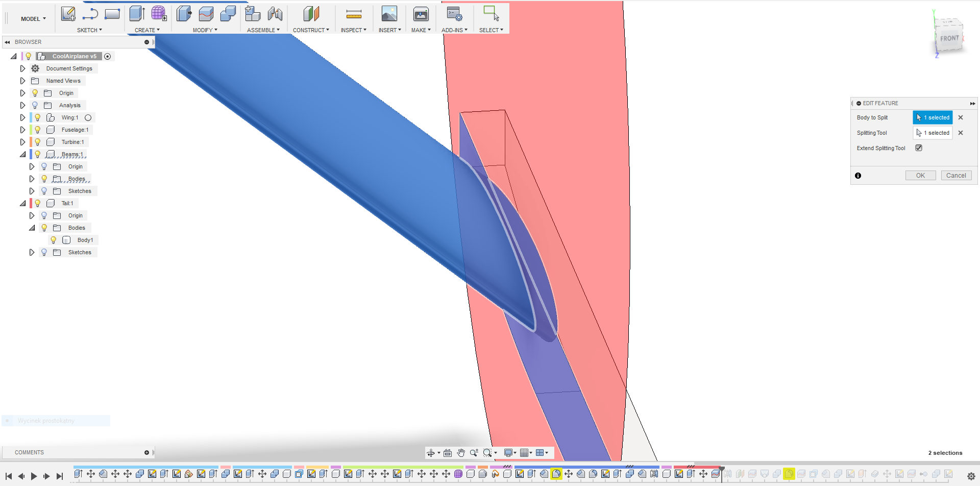Image resolution: width=980 pixels, height=486 pixels.
Task: Select the Press Pull modify icon
Action: (x=184, y=14)
